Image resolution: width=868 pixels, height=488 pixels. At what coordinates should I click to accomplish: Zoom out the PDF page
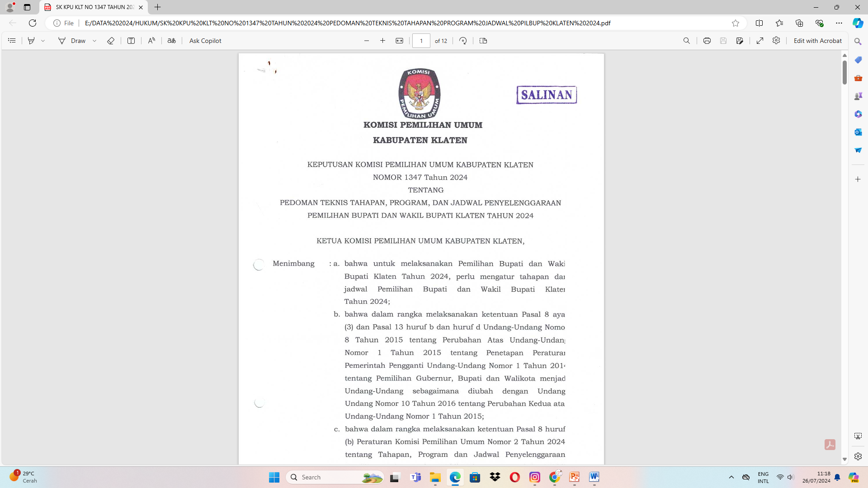[367, 41]
